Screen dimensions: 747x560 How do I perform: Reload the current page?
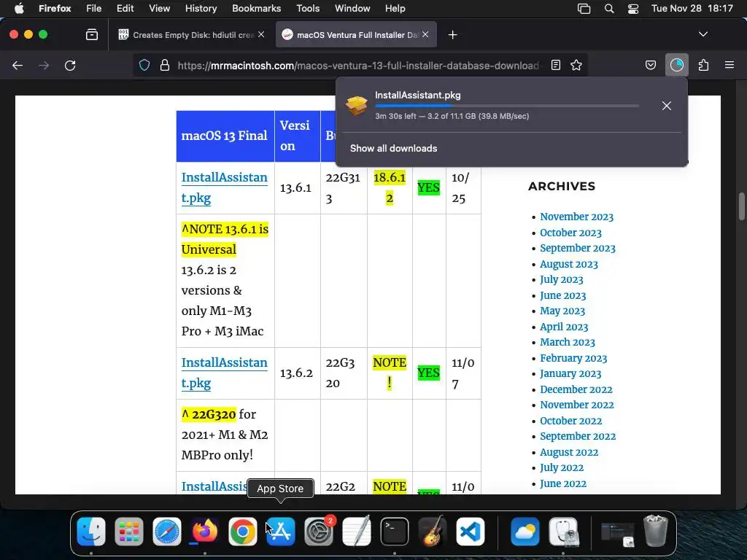(x=70, y=65)
